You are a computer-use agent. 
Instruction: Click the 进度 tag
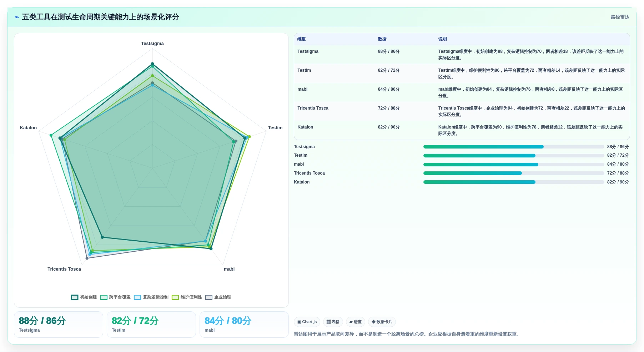point(355,322)
